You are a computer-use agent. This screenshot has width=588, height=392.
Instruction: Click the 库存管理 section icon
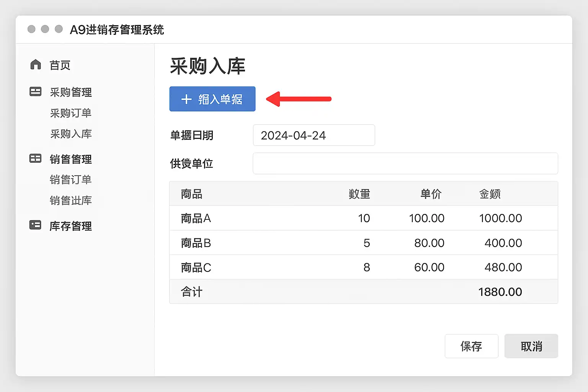pos(36,225)
